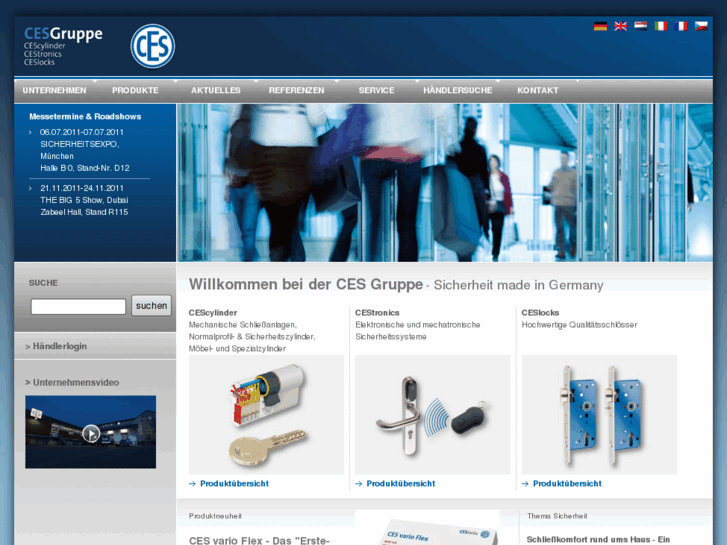Open the AKTUELLES menu
The width and height of the screenshot is (727, 545).
pyautogui.click(x=216, y=90)
